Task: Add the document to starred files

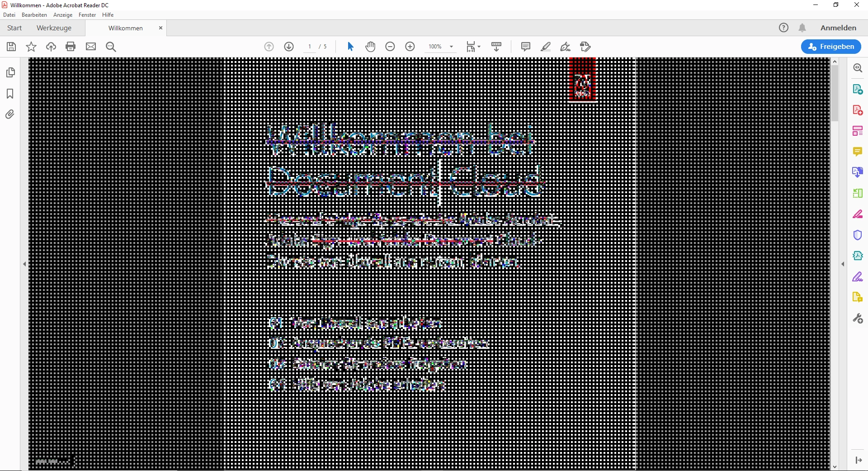Action: click(x=31, y=47)
